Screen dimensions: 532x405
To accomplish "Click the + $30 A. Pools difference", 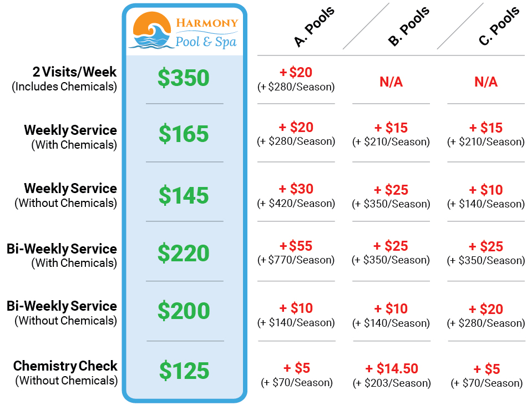I will tap(296, 189).
